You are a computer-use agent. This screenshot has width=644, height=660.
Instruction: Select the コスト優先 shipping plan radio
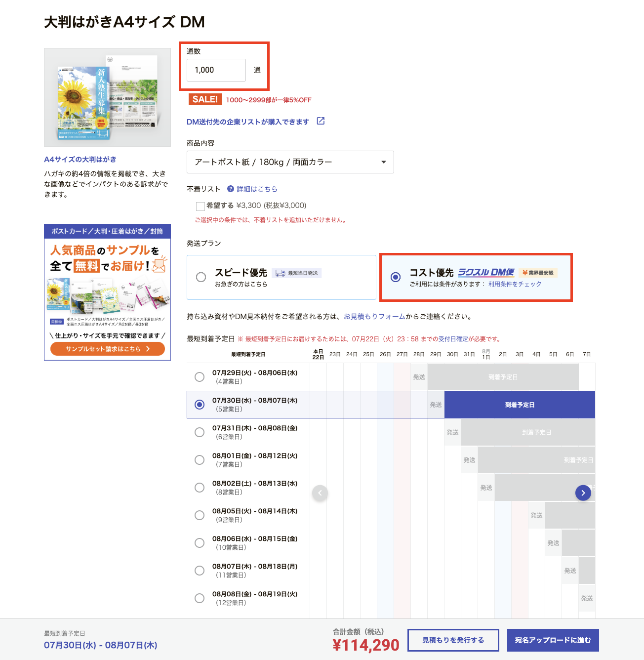pyautogui.click(x=396, y=277)
